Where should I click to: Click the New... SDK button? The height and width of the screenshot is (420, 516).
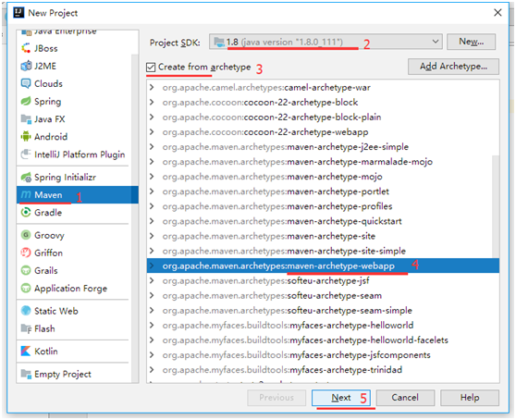471,42
